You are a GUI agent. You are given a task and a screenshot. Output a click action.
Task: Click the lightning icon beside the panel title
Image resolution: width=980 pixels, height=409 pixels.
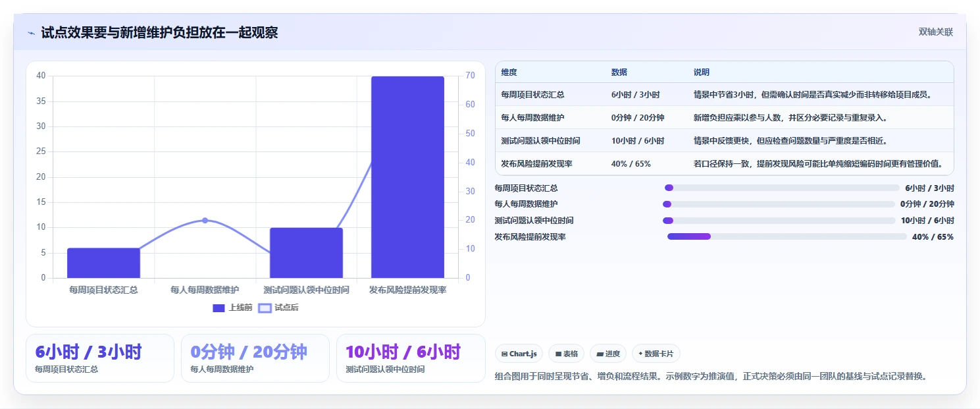tap(32, 33)
